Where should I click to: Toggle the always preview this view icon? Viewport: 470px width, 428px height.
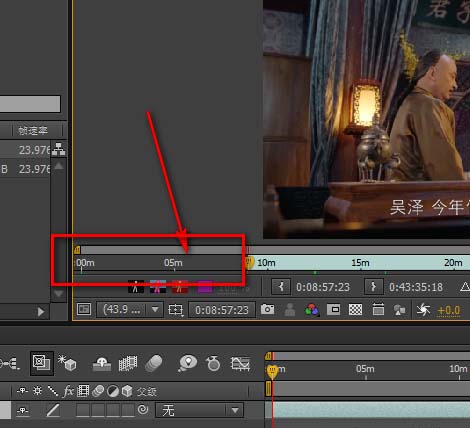pos(84,310)
